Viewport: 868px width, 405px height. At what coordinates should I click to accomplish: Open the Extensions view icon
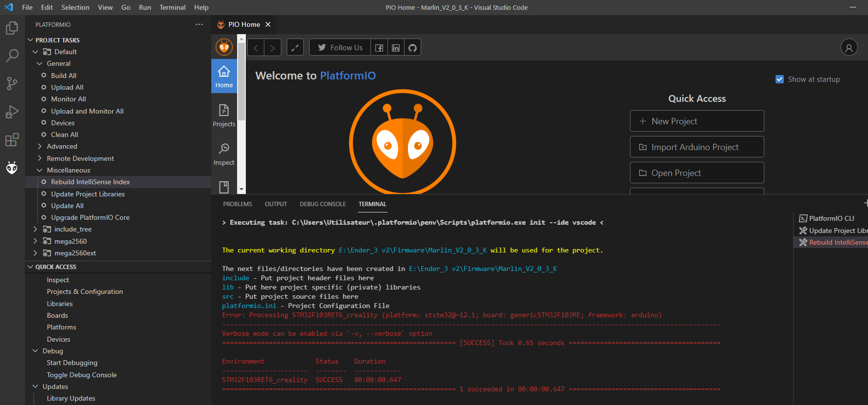[12, 140]
